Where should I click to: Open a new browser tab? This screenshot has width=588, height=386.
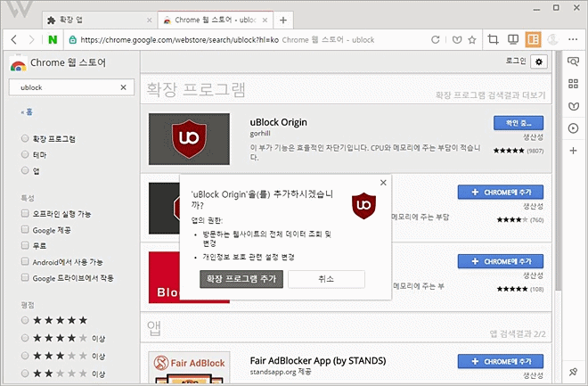tap(283, 21)
